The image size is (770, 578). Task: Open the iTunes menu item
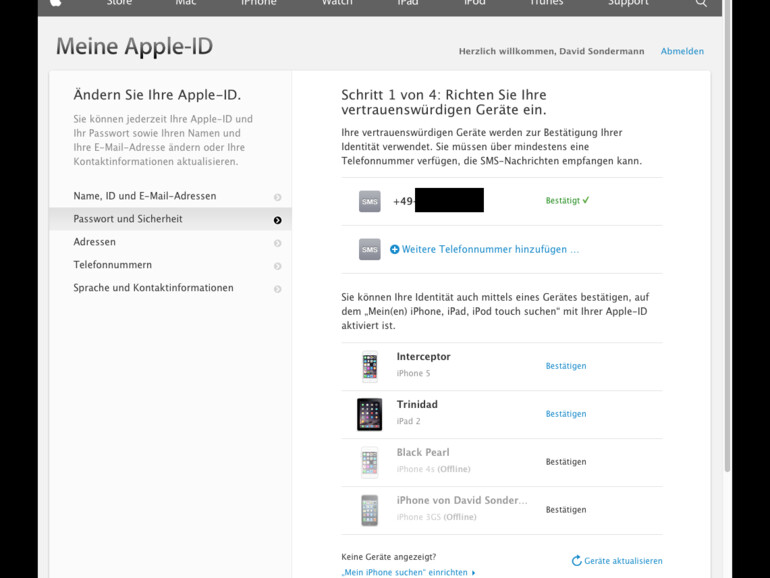tap(546, 2)
